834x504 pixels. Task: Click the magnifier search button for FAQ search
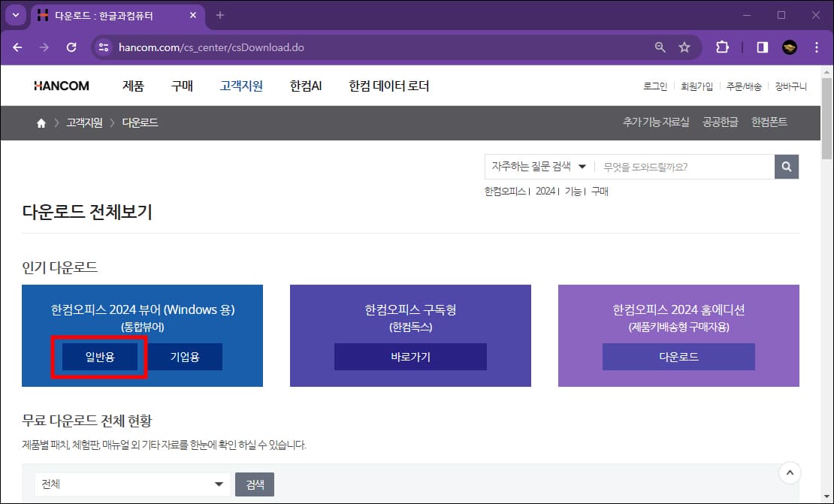pos(786,166)
